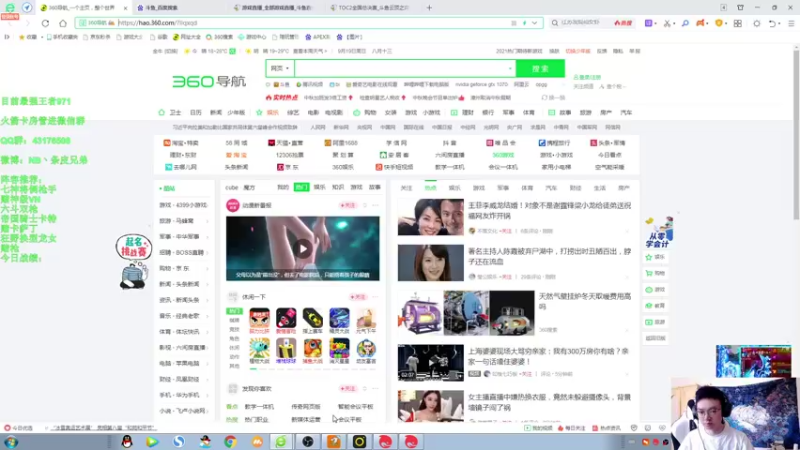Open the grid apps icon in browser toolbar
800x450 pixels.
tap(738, 23)
